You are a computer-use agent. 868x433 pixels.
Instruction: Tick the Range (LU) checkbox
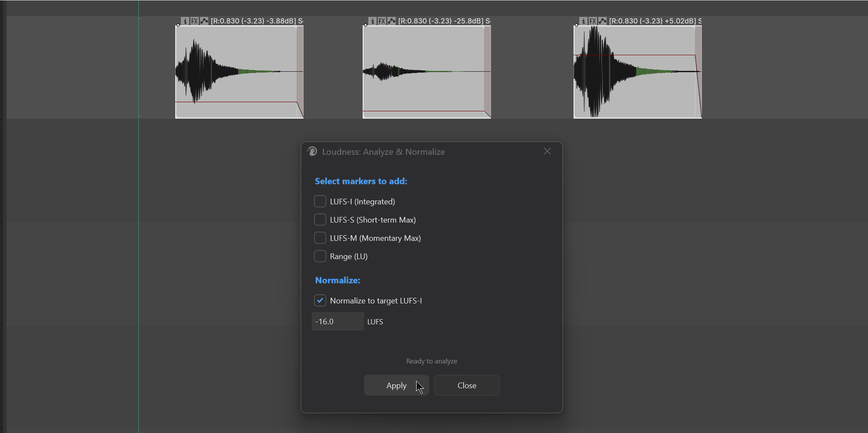click(320, 256)
